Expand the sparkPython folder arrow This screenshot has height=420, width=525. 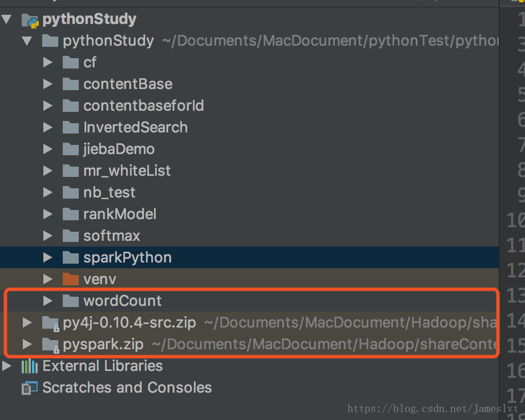coord(48,257)
